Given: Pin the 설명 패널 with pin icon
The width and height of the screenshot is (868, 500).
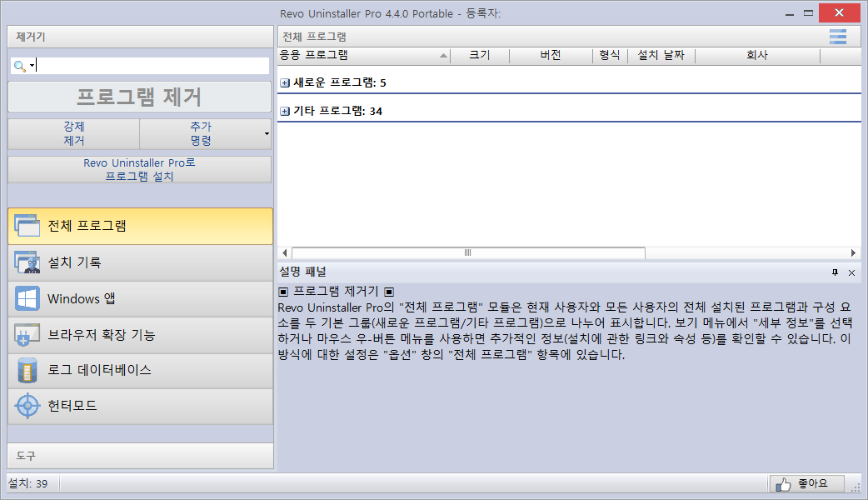Looking at the screenshot, I should coord(835,272).
